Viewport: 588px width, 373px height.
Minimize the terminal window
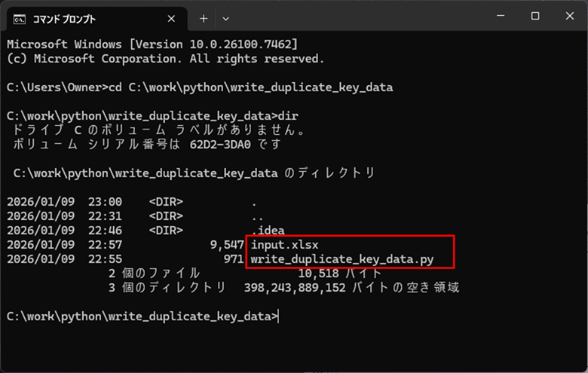click(499, 17)
